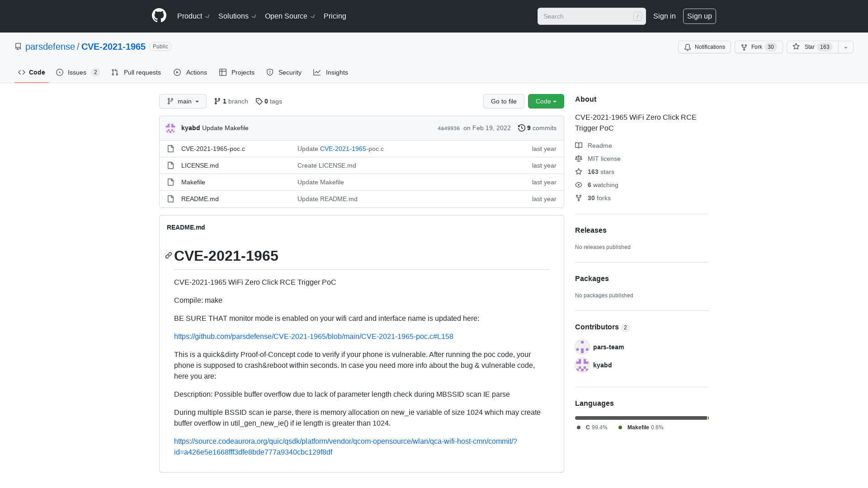Click file icon beside CVE-2021-1965-poc.c

coord(170,149)
